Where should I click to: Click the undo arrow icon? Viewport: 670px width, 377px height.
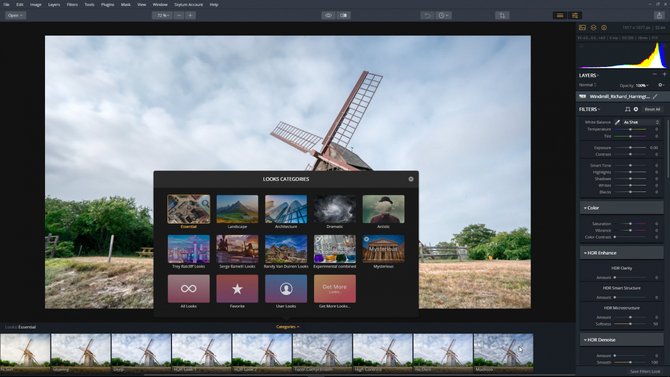(x=427, y=15)
